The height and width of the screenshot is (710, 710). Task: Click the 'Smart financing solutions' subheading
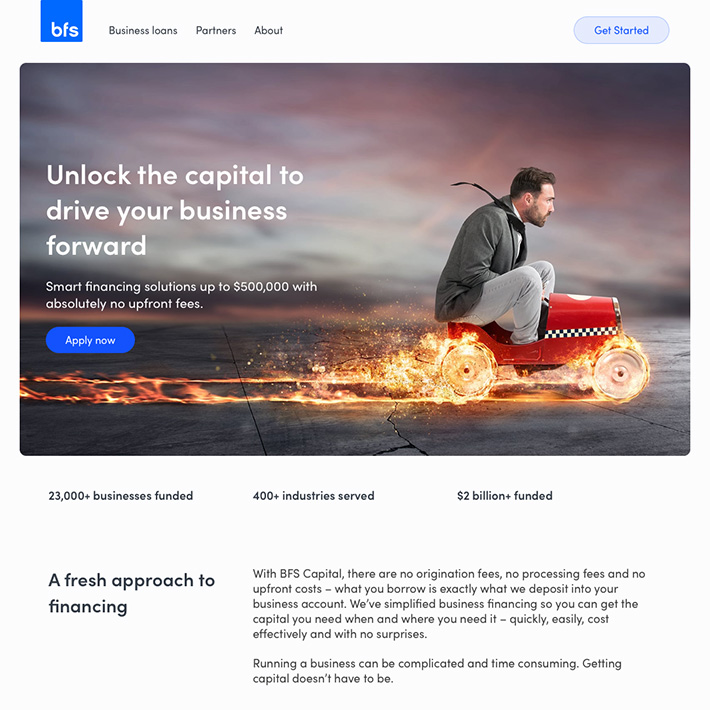[182, 295]
